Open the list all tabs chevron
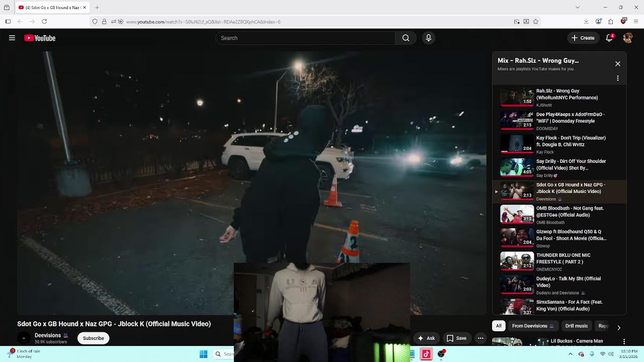644x362 pixels. pyautogui.click(x=578, y=8)
